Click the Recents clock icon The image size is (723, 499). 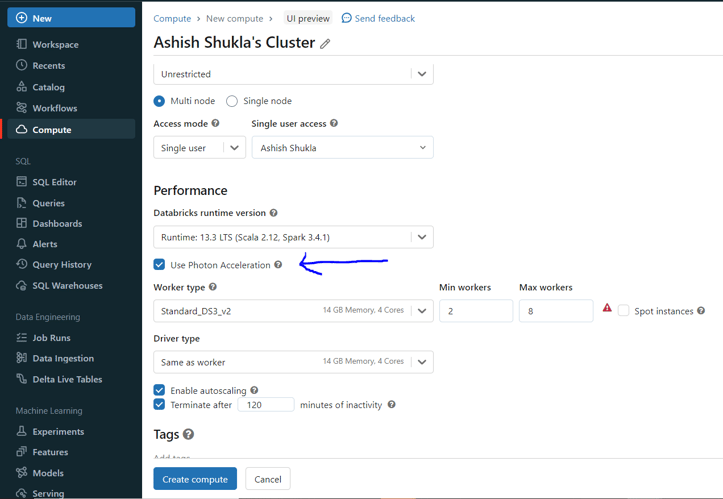[x=21, y=65]
